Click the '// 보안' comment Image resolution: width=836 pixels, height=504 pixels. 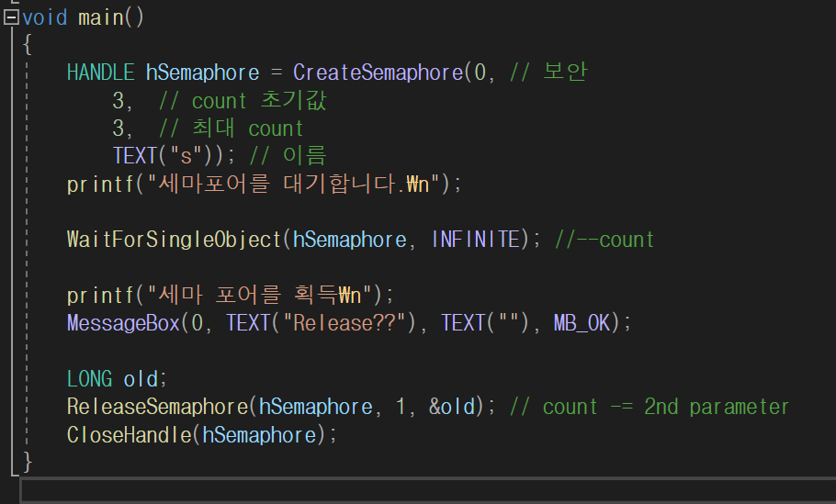tap(548, 72)
